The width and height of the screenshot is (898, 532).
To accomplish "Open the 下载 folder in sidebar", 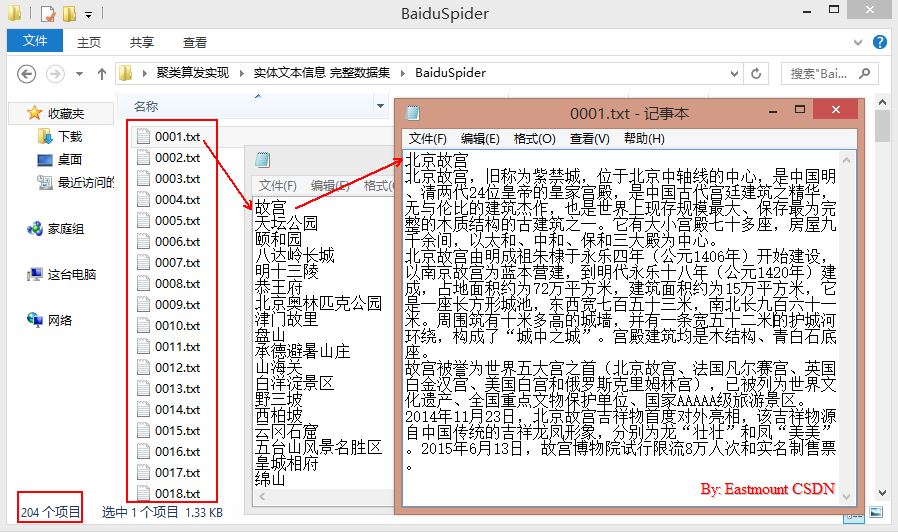I will (x=70, y=136).
